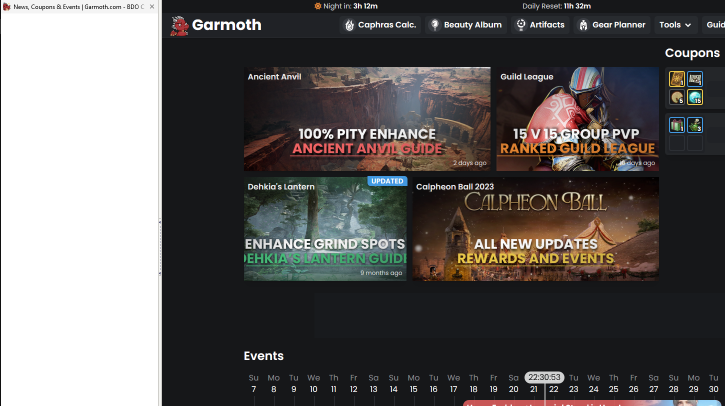
Task: Click the Daily Reset: 11h 32m timer
Action: [x=557, y=6]
